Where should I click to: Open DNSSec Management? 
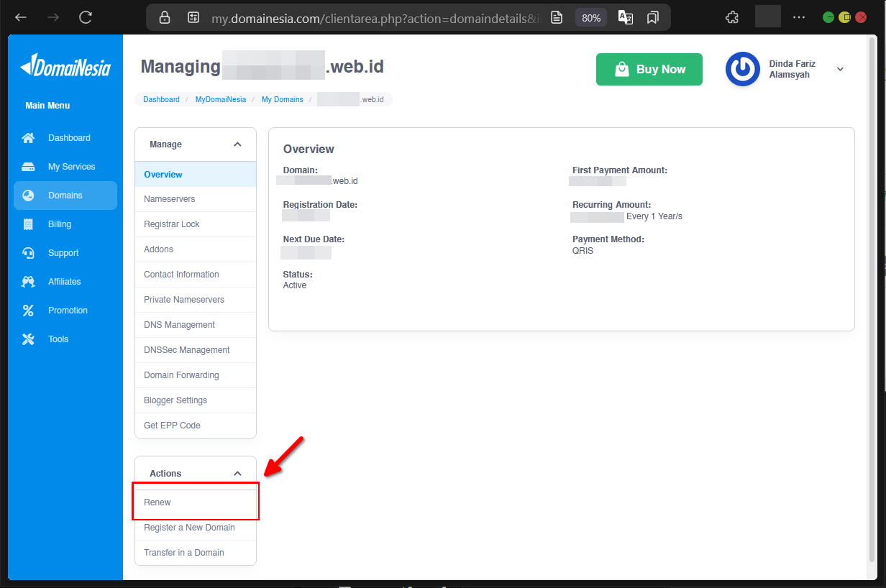[196, 350]
